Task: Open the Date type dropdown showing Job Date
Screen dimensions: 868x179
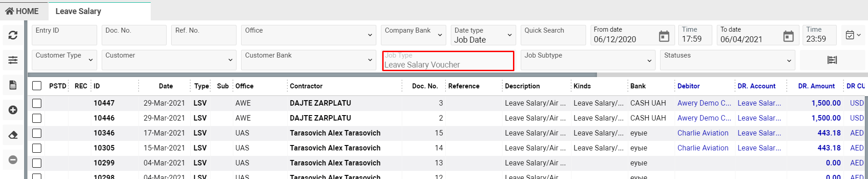Action: tap(483, 35)
